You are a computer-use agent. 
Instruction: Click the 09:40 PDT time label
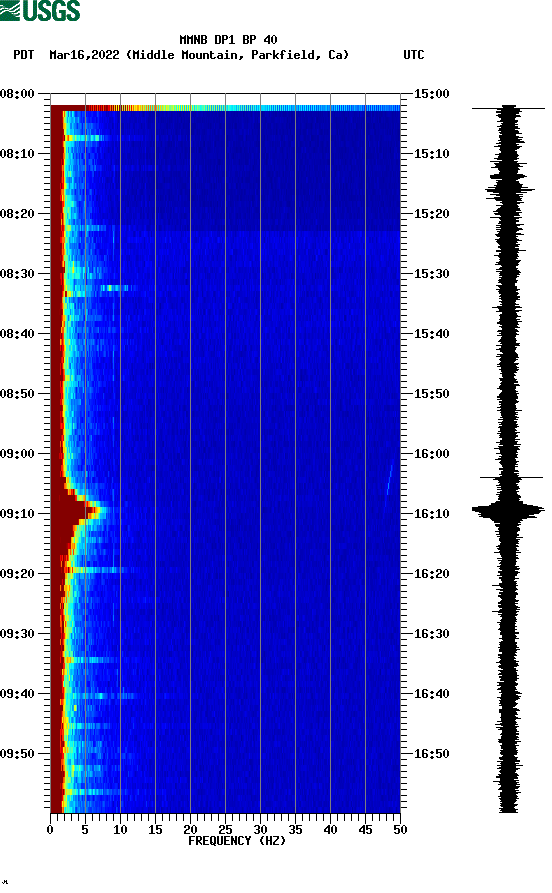click(x=17, y=694)
